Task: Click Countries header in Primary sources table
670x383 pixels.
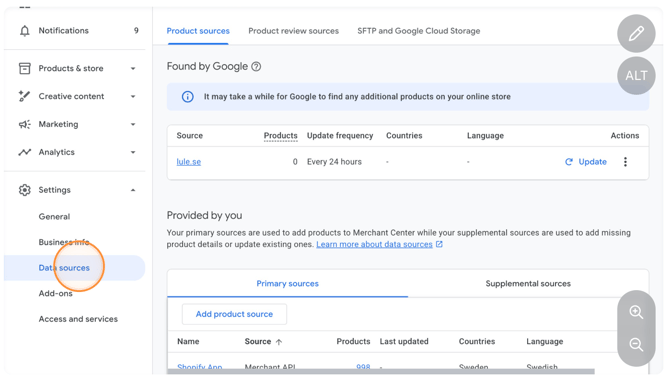Action: click(x=477, y=342)
